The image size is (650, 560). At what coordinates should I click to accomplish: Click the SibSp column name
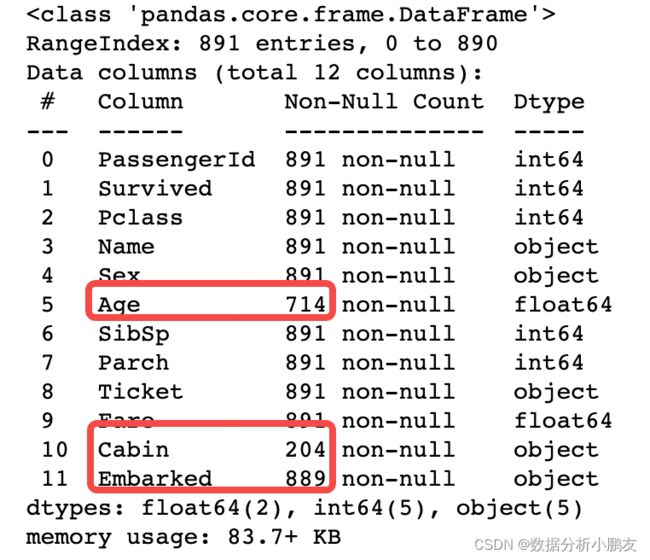(133, 335)
